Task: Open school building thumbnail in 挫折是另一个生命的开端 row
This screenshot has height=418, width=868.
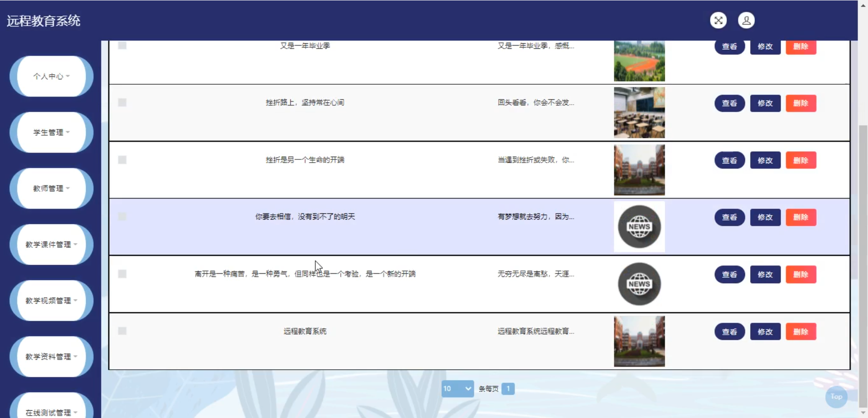Action: (x=639, y=170)
